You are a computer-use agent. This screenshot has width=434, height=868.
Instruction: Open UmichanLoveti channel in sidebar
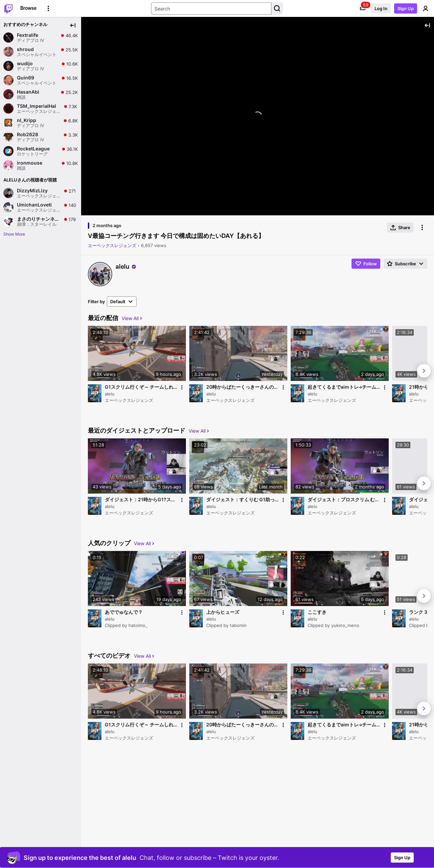tap(41, 207)
